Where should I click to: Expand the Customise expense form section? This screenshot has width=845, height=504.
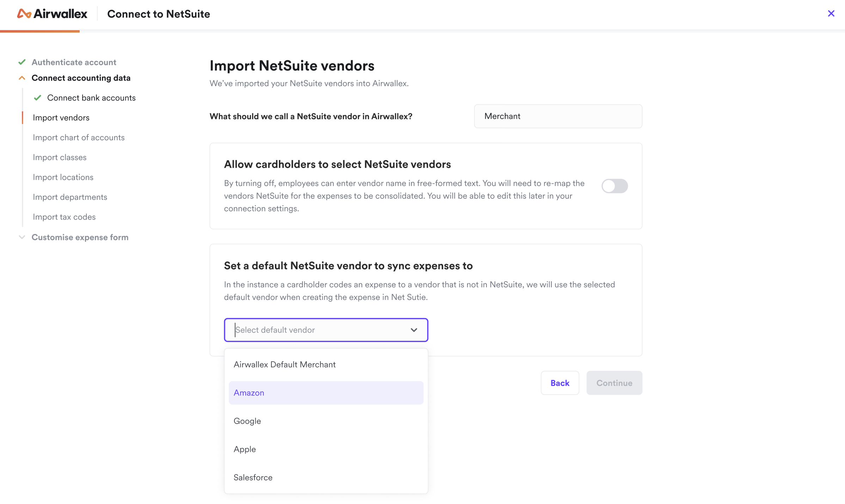click(22, 237)
